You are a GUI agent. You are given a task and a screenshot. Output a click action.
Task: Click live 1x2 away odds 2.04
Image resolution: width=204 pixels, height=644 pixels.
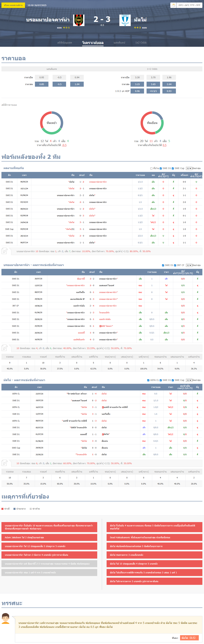tap(169, 84)
